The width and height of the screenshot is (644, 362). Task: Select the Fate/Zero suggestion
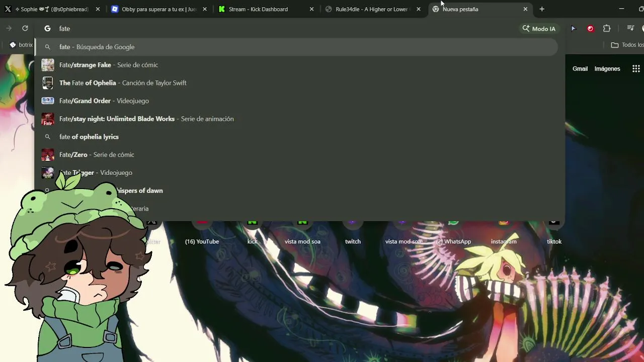[x=296, y=154]
